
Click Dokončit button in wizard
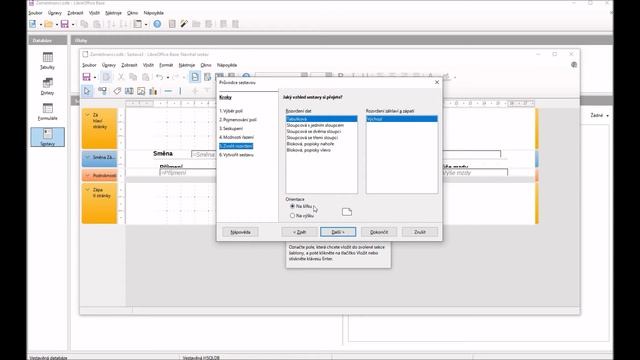[x=379, y=232]
